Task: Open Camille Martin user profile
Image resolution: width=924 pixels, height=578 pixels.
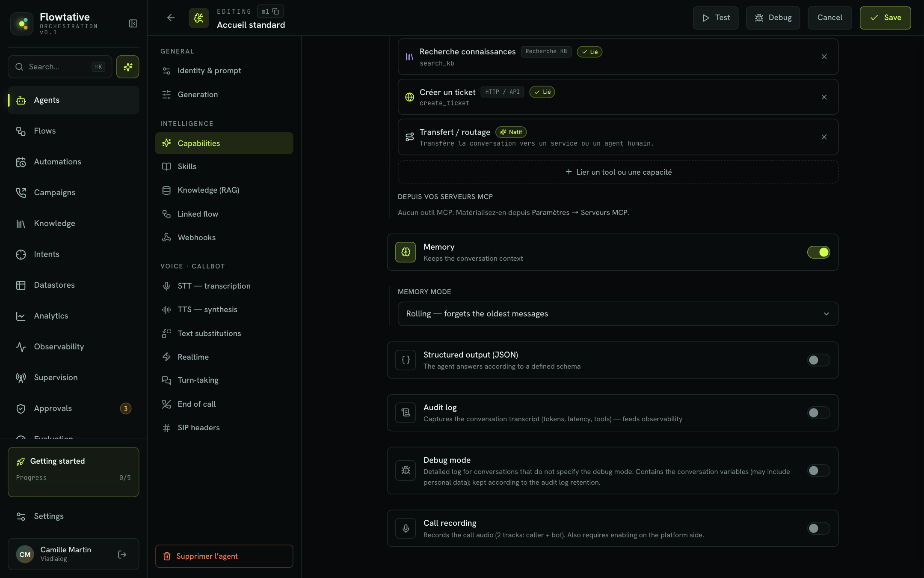Action: coord(74,554)
